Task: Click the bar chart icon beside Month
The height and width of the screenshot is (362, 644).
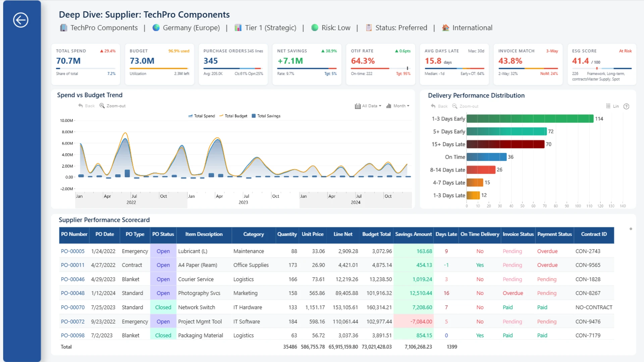Action: pyautogui.click(x=389, y=106)
